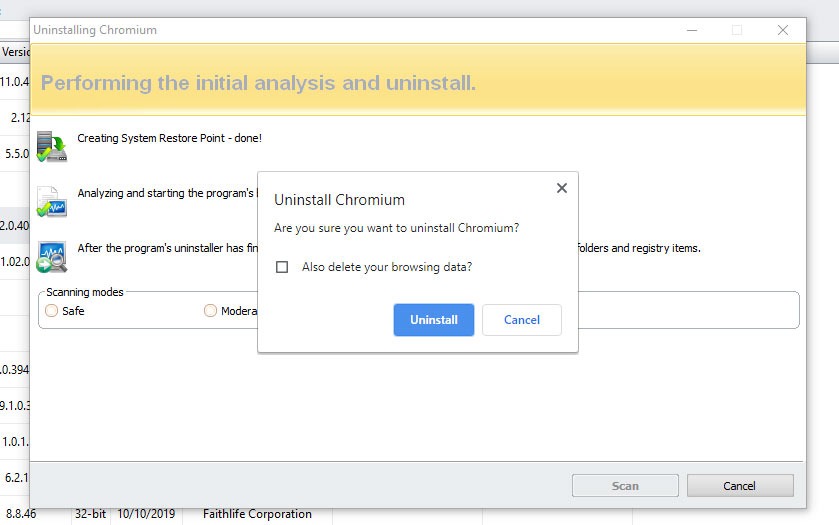Click 'Creating System Restore Point - done!' text
Image resolution: width=839 pixels, height=525 pixels.
(x=170, y=138)
